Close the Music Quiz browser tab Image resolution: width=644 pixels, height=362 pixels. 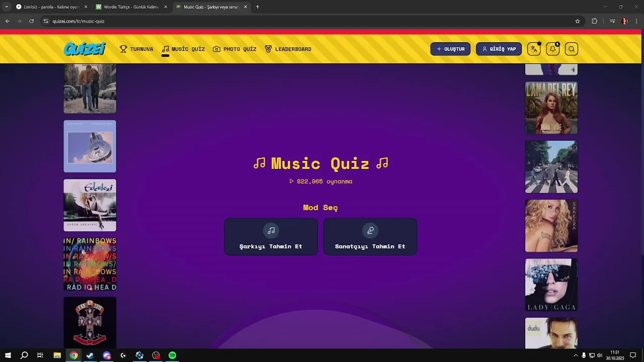pyautogui.click(x=246, y=7)
